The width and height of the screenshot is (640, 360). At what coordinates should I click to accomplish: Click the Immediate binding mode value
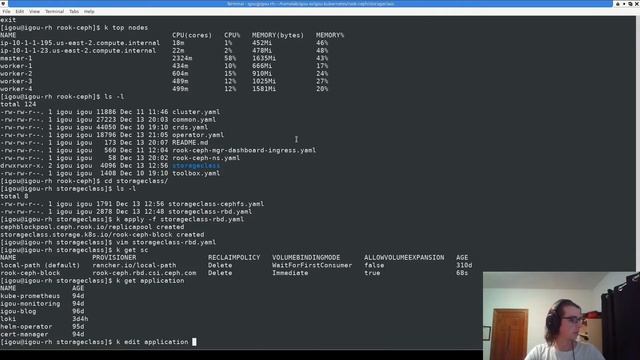pos(290,273)
